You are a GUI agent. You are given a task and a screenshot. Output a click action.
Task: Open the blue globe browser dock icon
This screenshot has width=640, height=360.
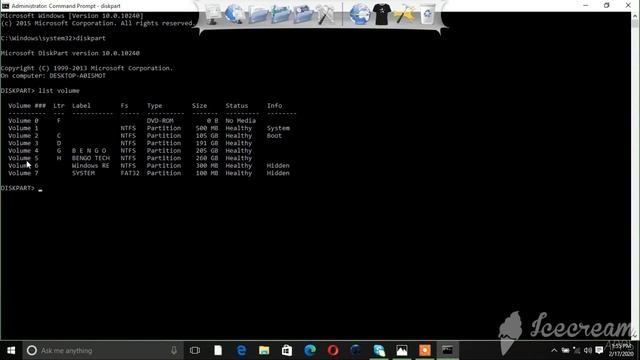tap(359, 14)
